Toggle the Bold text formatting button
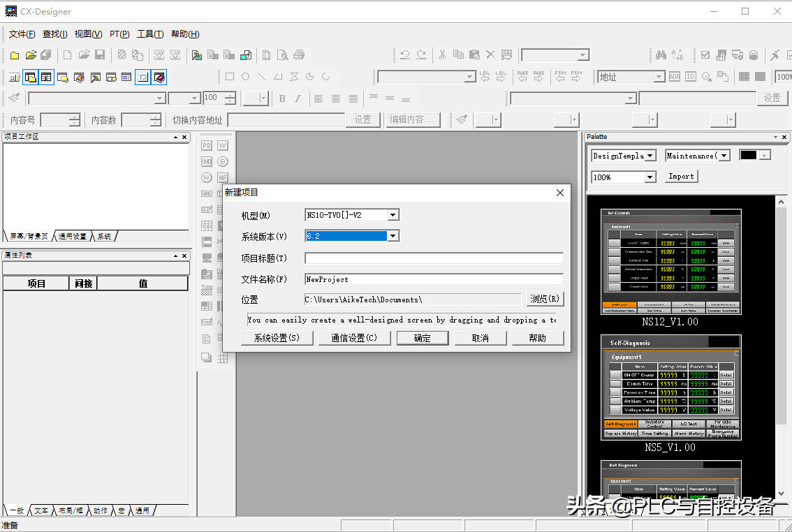Viewport: 792px width, 532px height. (282, 98)
